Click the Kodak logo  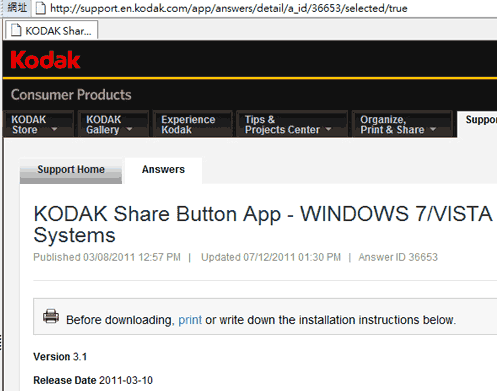45,60
